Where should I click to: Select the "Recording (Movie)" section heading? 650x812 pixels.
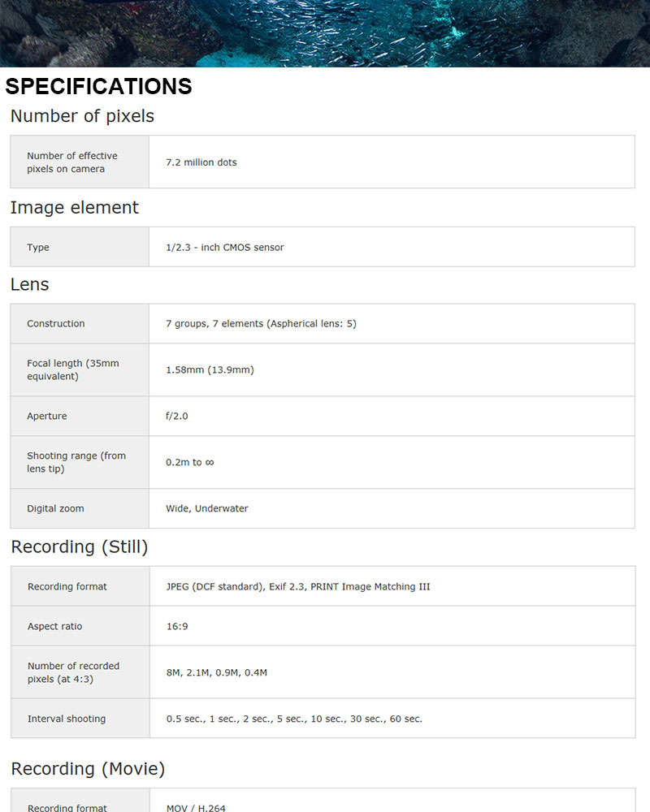88,768
